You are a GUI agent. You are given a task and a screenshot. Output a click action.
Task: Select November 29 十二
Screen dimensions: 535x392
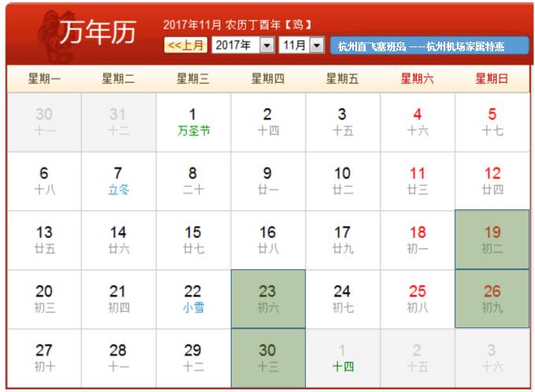pos(194,358)
